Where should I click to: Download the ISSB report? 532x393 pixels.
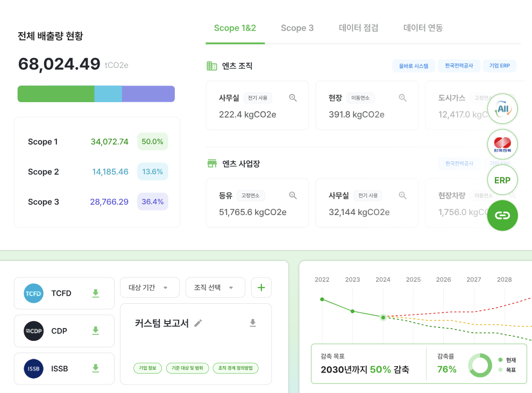[96, 368]
